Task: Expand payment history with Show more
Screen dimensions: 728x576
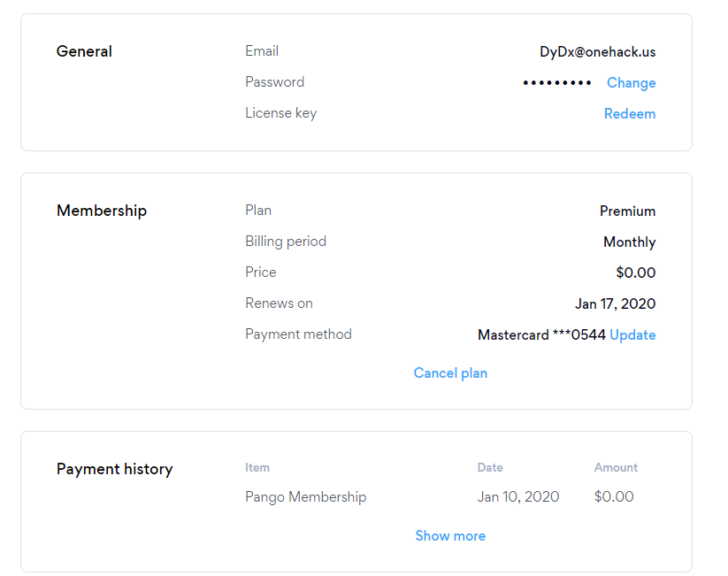Action: click(x=450, y=535)
